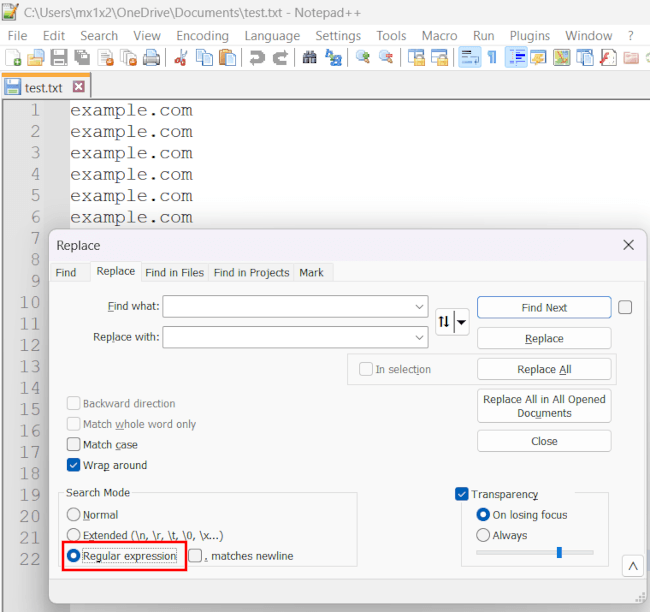Switch to the Find in Projects tab

251,272
